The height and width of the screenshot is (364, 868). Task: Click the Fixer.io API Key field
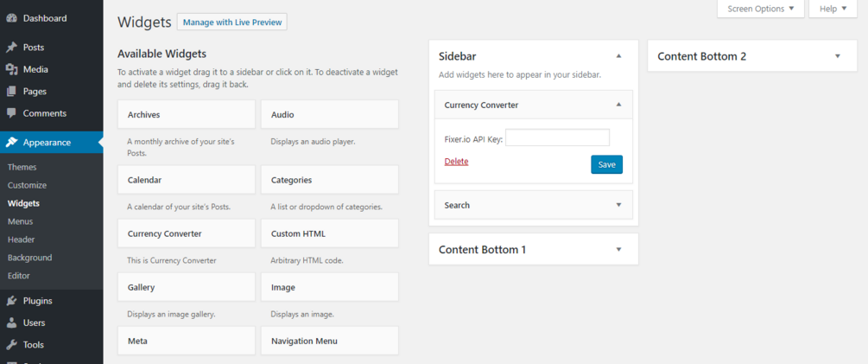click(557, 137)
